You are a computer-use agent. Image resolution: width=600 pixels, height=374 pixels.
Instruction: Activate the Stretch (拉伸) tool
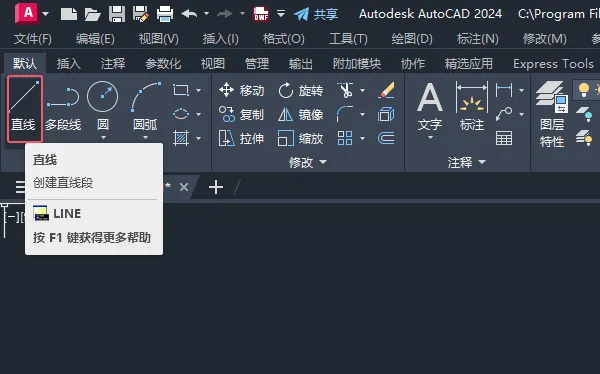pos(241,138)
